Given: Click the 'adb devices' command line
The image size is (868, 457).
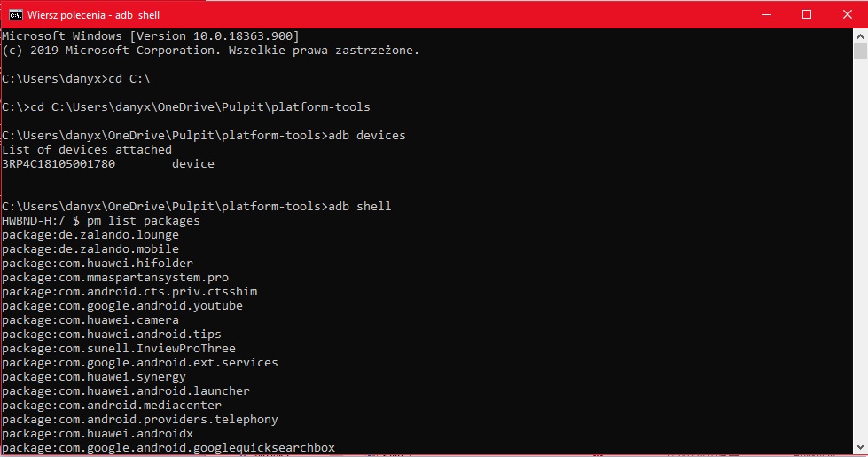Looking at the screenshot, I should (x=204, y=135).
